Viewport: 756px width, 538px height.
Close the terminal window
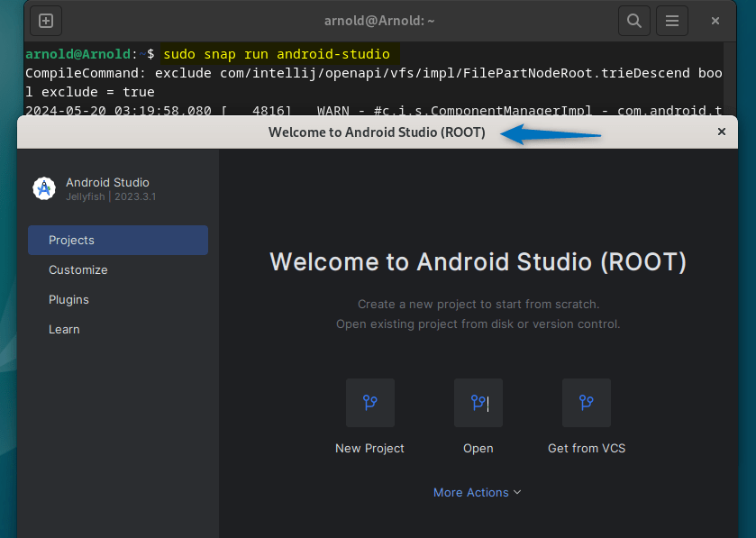[715, 20]
